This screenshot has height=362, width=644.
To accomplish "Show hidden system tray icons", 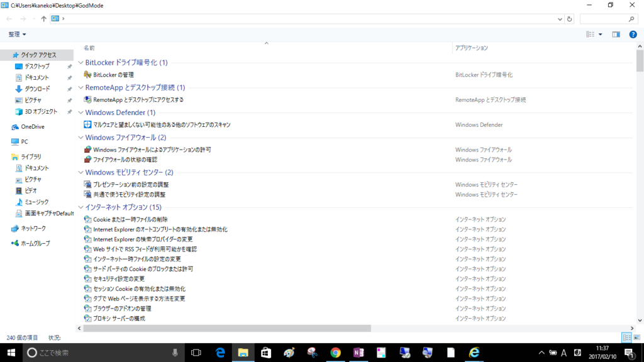I will pos(541,353).
